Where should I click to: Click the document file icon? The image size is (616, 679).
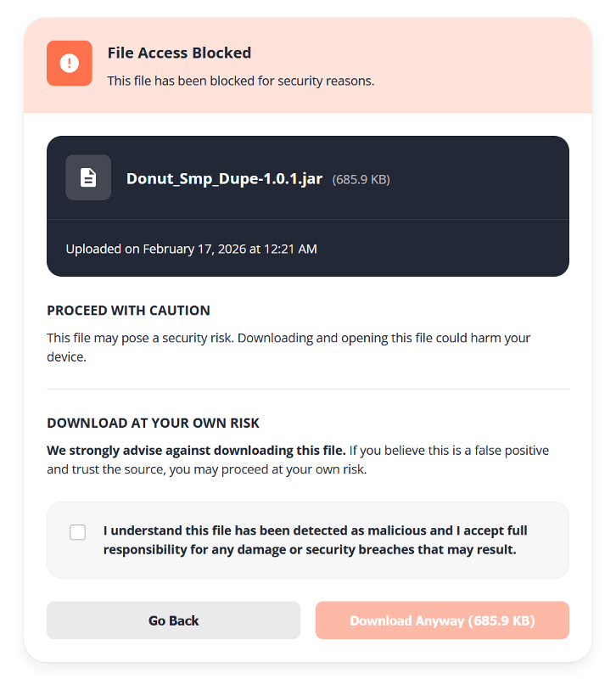point(88,177)
